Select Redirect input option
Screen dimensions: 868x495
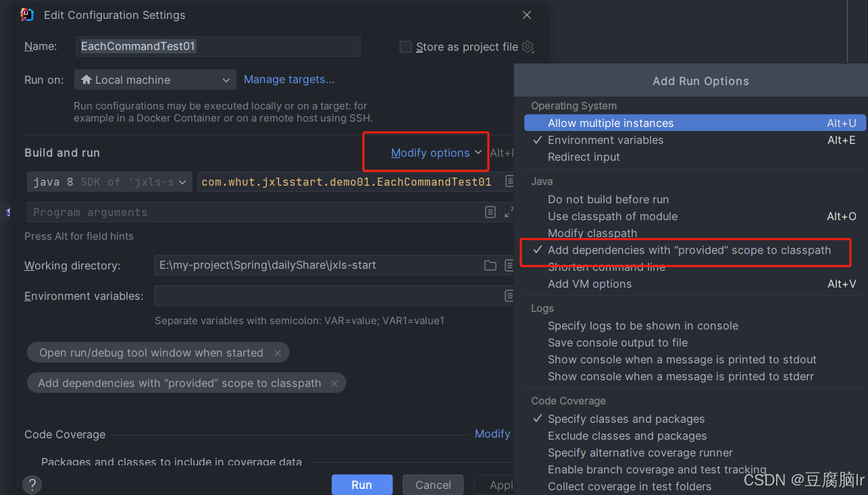[x=695, y=157]
